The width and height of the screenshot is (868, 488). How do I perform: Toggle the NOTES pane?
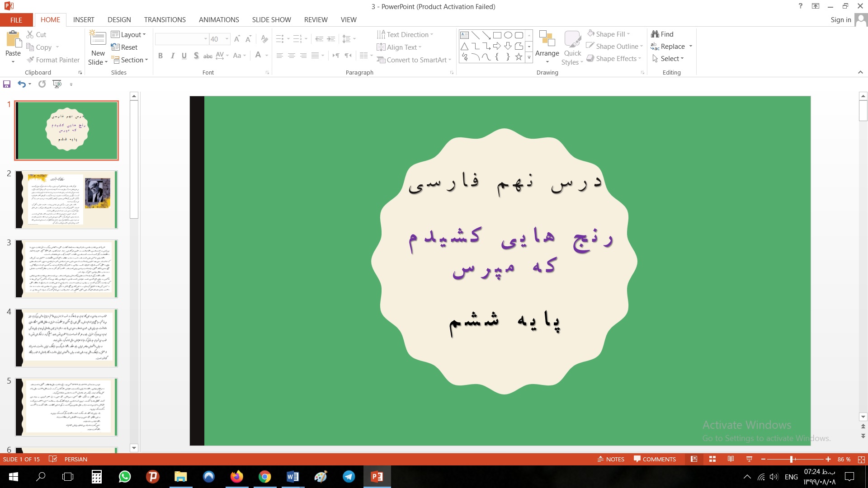pos(611,459)
